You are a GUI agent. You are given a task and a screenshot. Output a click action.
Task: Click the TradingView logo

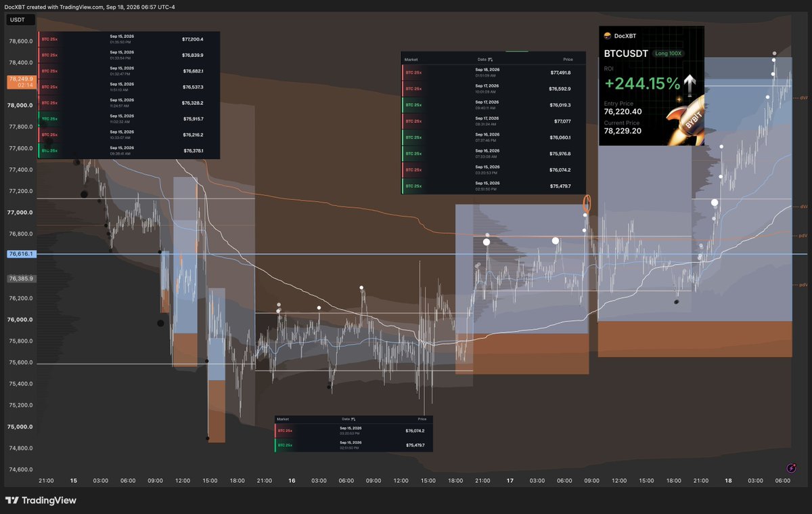pos(41,500)
